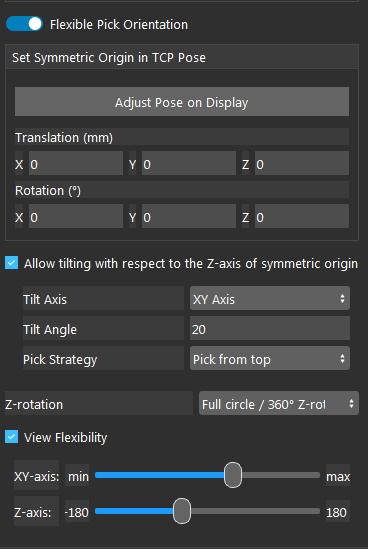Viewport: 368px width, 549px height.
Task: Click the Z-axis 180 maximum label
Action: pos(336,512)
